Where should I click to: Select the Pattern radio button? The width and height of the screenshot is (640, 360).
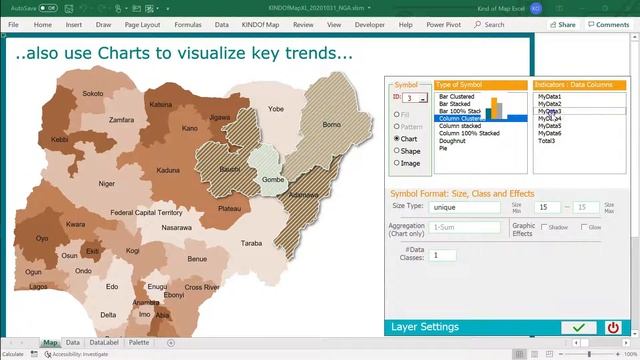pyautogui.click(x=396, y=127)
